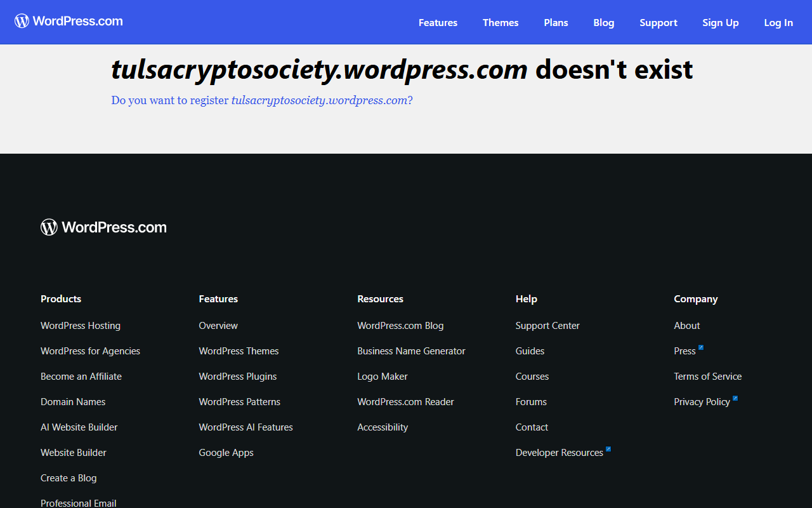812x508 pixels.
Task: Click external link icon beside Press
Action: click(x=701, y=348)
